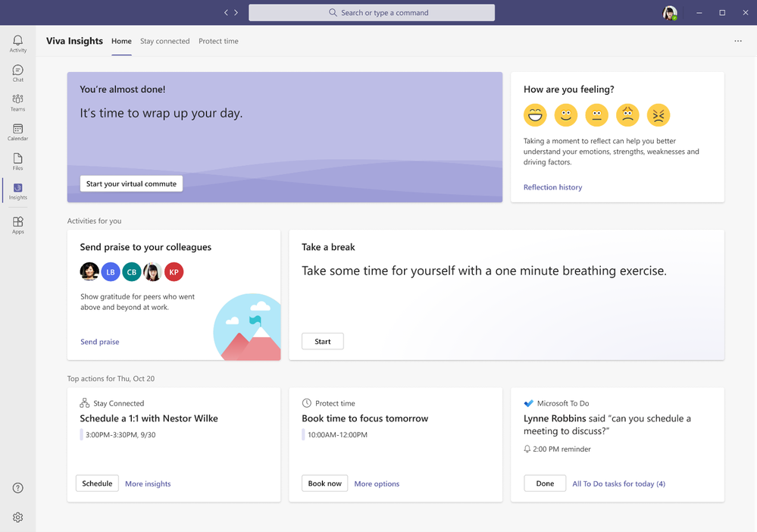Screen dimensions: 757x532
Task: Open All To Do tasks for today
Action: 618,483
